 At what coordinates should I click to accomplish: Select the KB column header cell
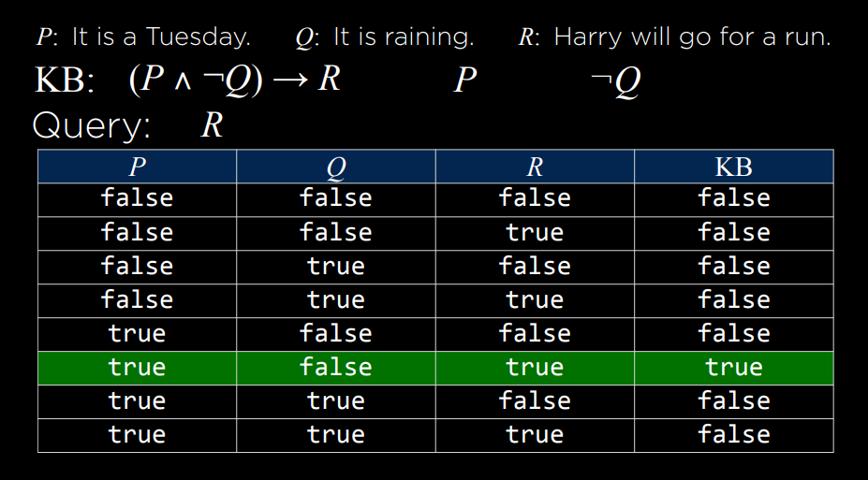coord(733,167)
